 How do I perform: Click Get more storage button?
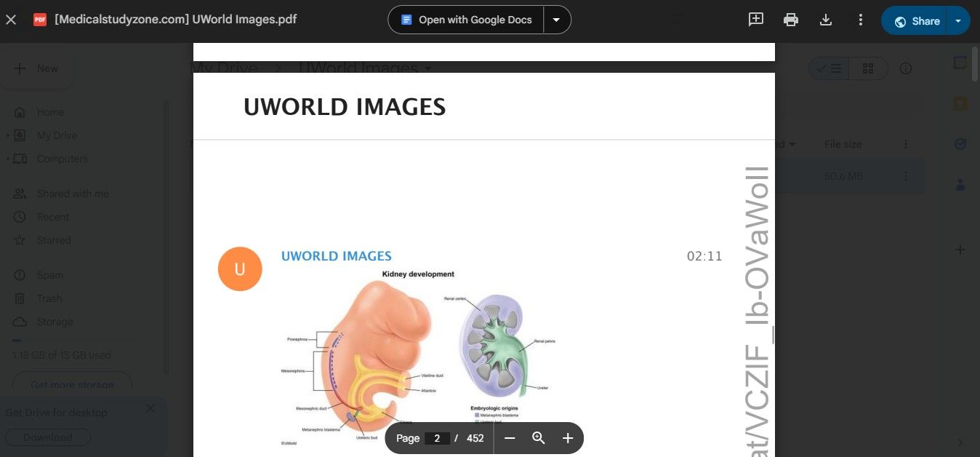(x=73, y=384)
